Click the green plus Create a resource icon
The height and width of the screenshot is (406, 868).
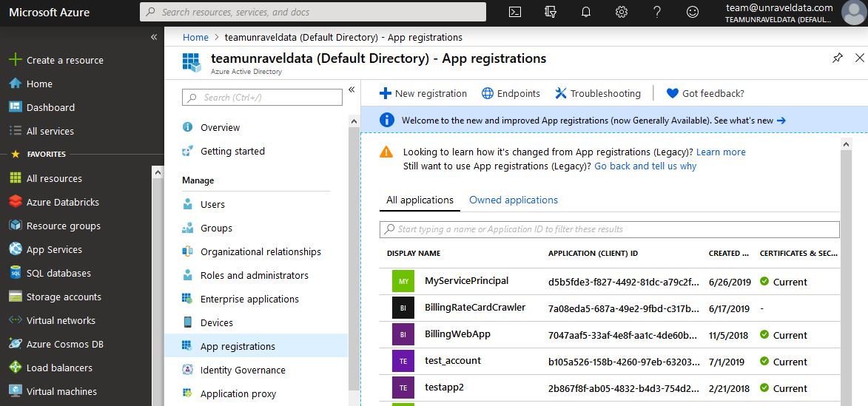point(16,60)
